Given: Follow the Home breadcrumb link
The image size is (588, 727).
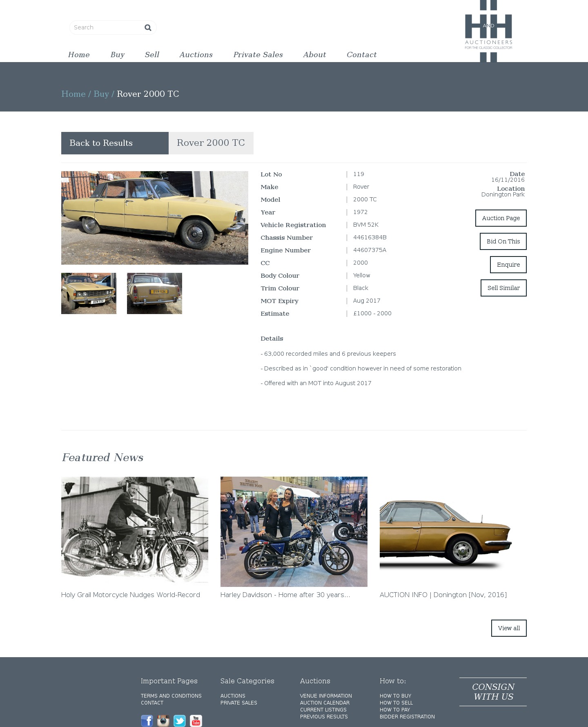Looking at the screenshot, I should (x=73, y=94).
